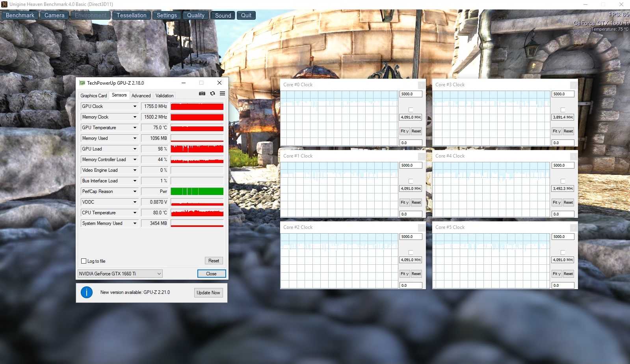630x364 pixels.
Task: Close the Core #5 Clock graph panel
Action: pos(573,227)
